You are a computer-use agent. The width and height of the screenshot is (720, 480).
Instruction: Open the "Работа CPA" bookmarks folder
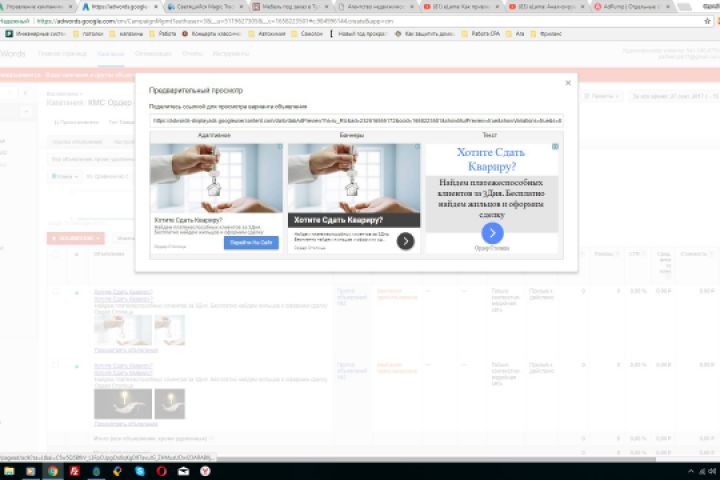481,34
